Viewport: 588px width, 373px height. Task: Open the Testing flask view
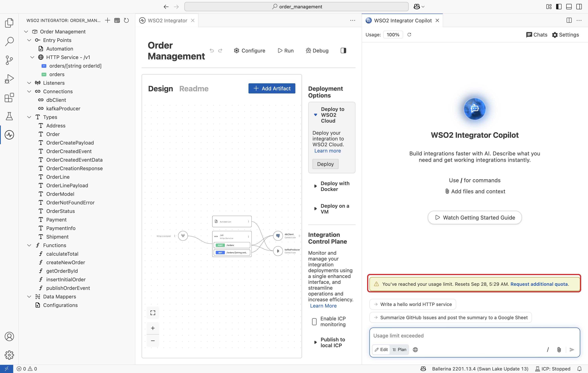[9, 116]
